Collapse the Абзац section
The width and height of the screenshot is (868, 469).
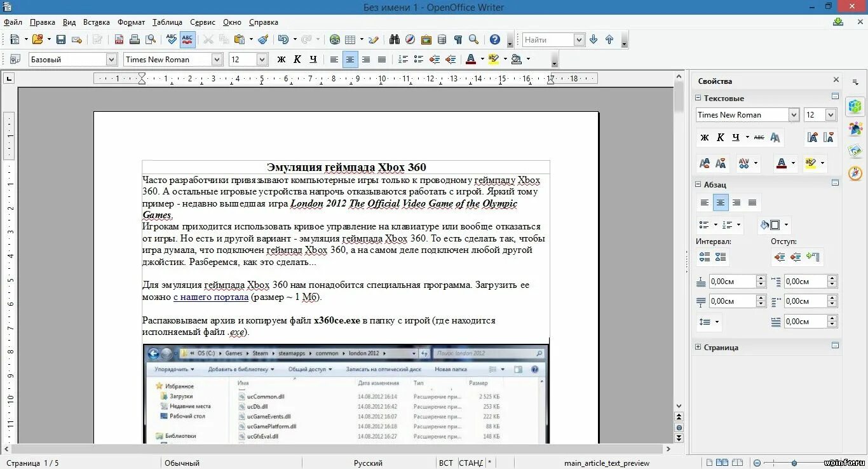point(698,184)
